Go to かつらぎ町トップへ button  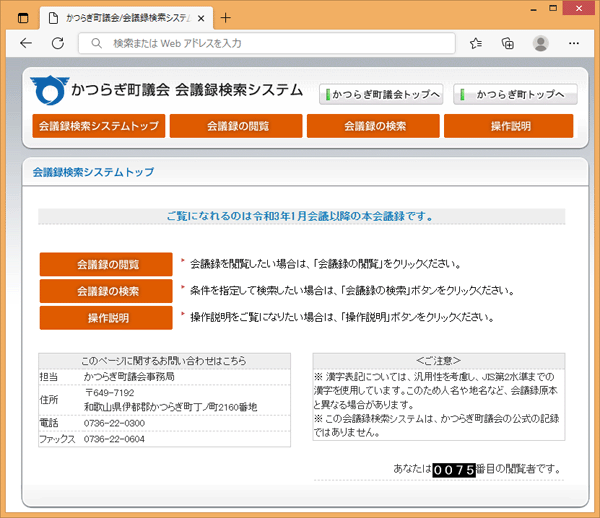pyautogui.click(x=515, y=95)
